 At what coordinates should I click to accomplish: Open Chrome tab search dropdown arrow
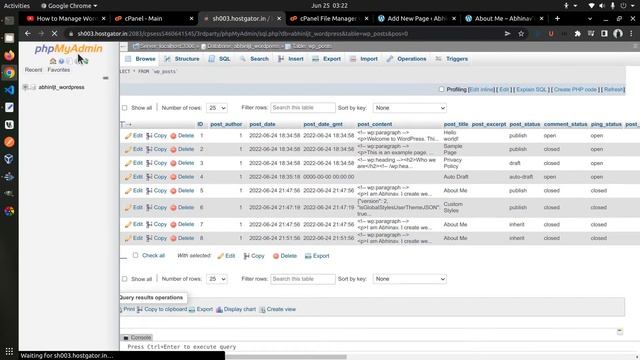[590, 19]
